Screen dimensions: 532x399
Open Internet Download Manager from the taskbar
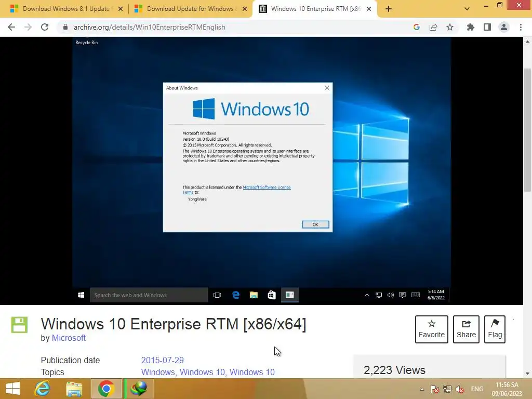click(139, 389)
